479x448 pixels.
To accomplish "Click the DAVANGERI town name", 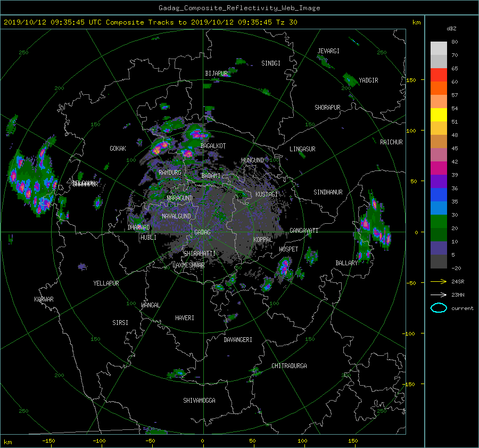I will (x=238, y=340).
